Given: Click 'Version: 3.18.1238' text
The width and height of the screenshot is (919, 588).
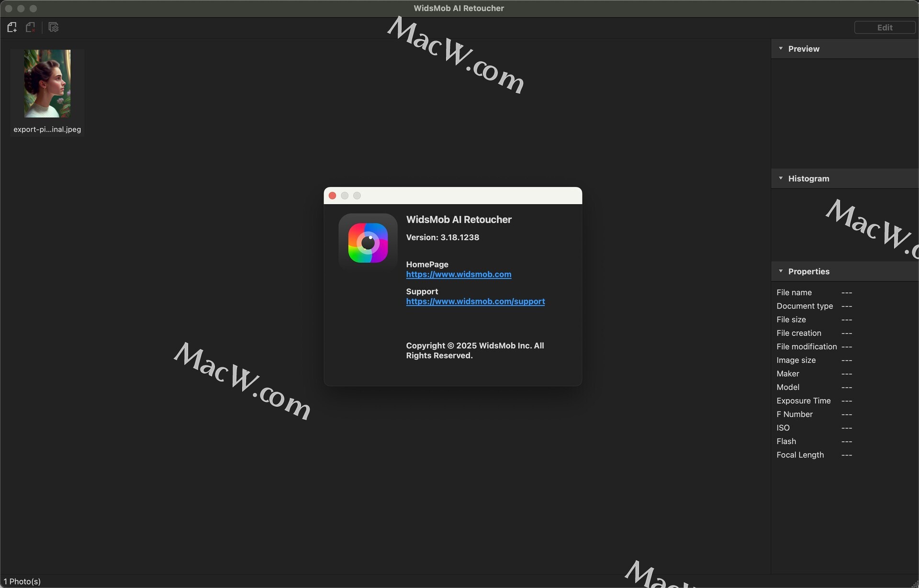Looking at the screenshot, I should [x=443, y=237].
